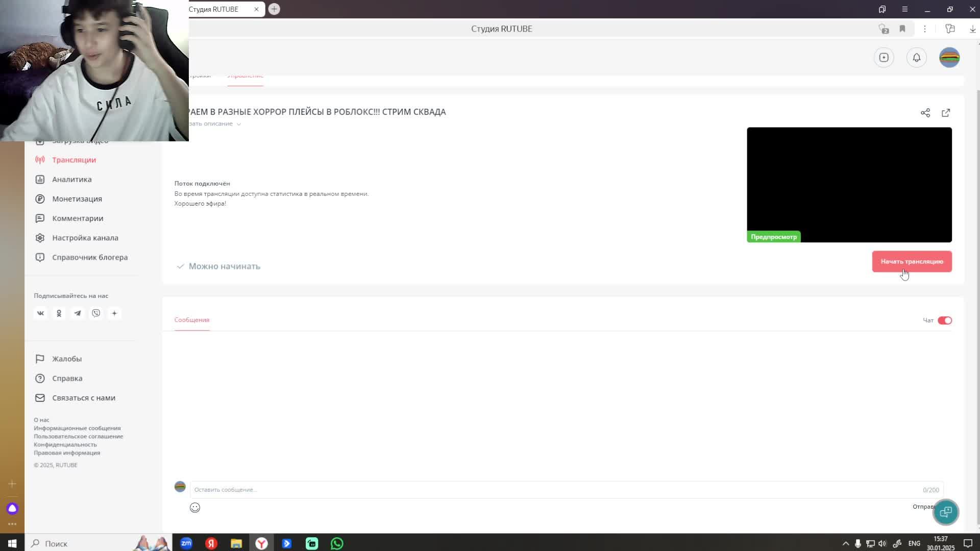Click the Трансляции broadcast icon
Screen dimensions: 980x551
click(x=40, y=160)
